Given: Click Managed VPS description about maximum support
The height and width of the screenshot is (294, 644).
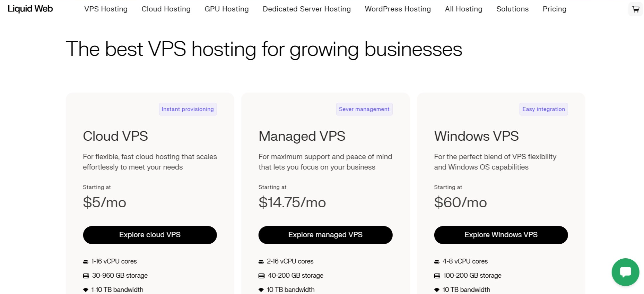Looking at the screenshot, I should click(325, 162).
